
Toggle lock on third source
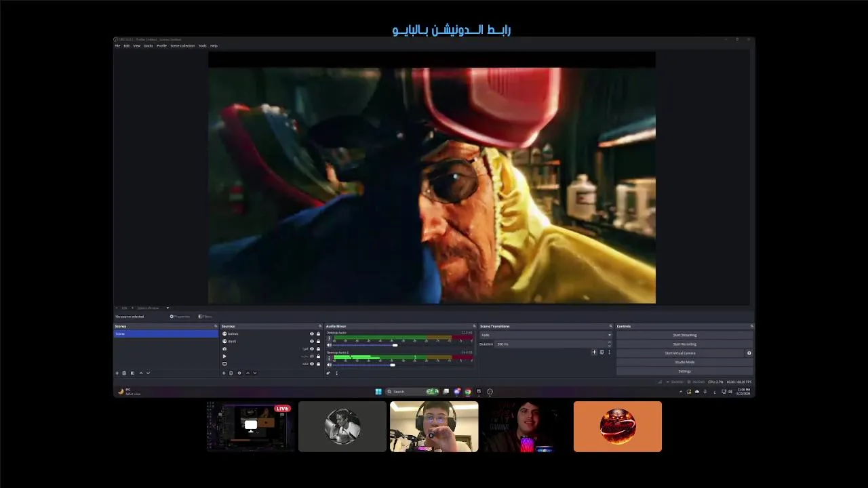pyautogui.click(x=318, y=348)
